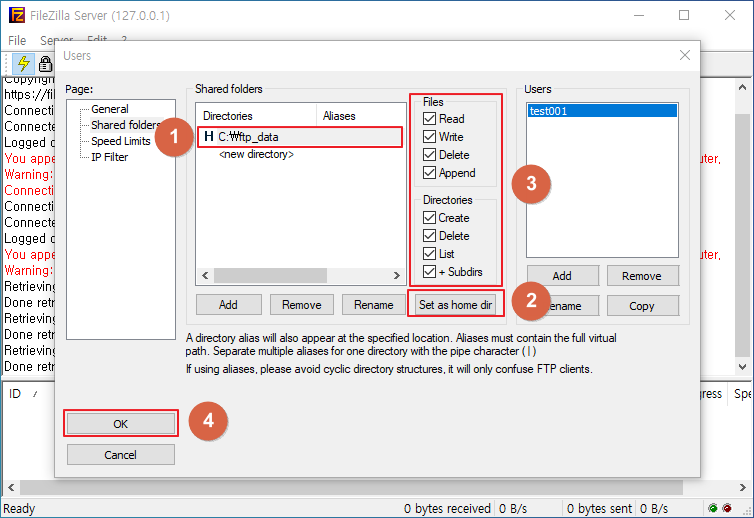Click Set as home dir button
The height and width of the screenshot is (518, 754).
point(455,305)
